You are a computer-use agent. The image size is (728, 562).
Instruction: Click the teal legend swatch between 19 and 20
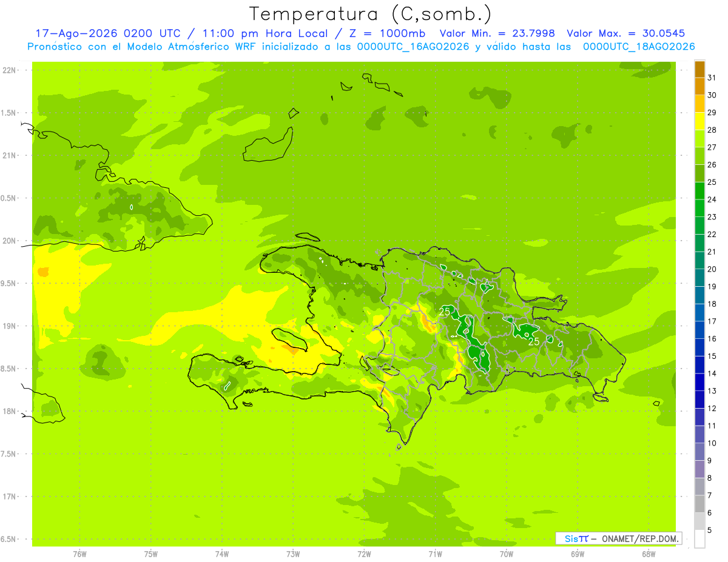point(699,278)
